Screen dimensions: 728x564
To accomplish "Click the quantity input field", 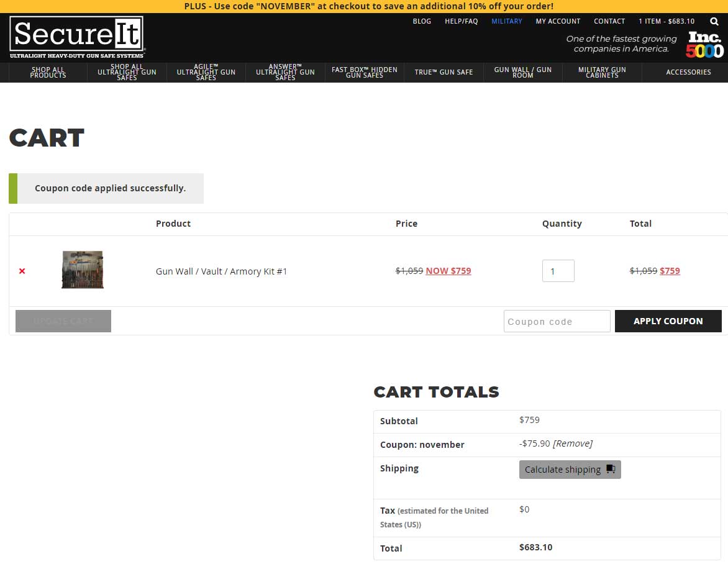I will [x=558, y=271].
